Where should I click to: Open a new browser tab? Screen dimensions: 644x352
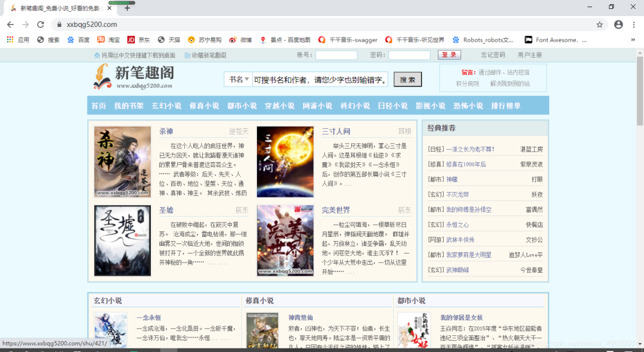[x=128, y=8]
